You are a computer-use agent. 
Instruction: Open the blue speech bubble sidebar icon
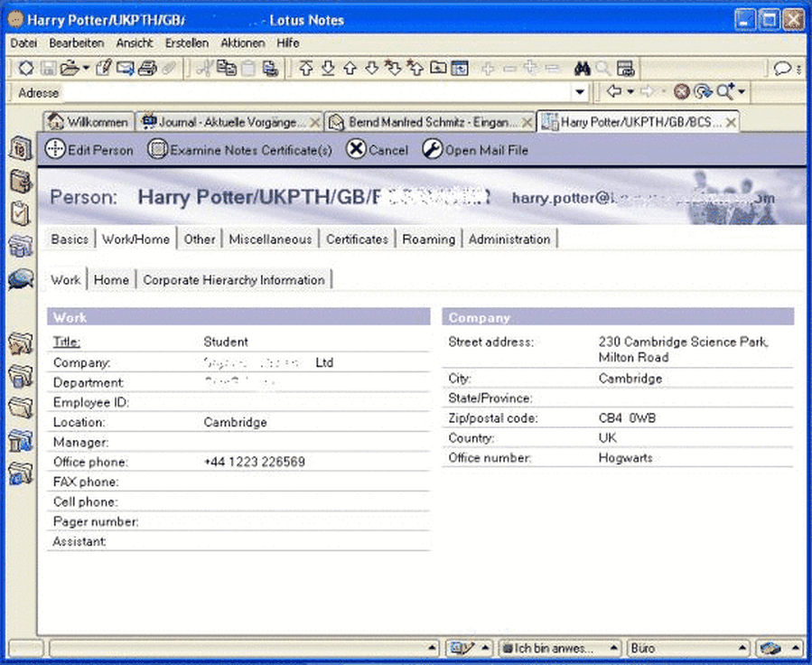[21, 279]
